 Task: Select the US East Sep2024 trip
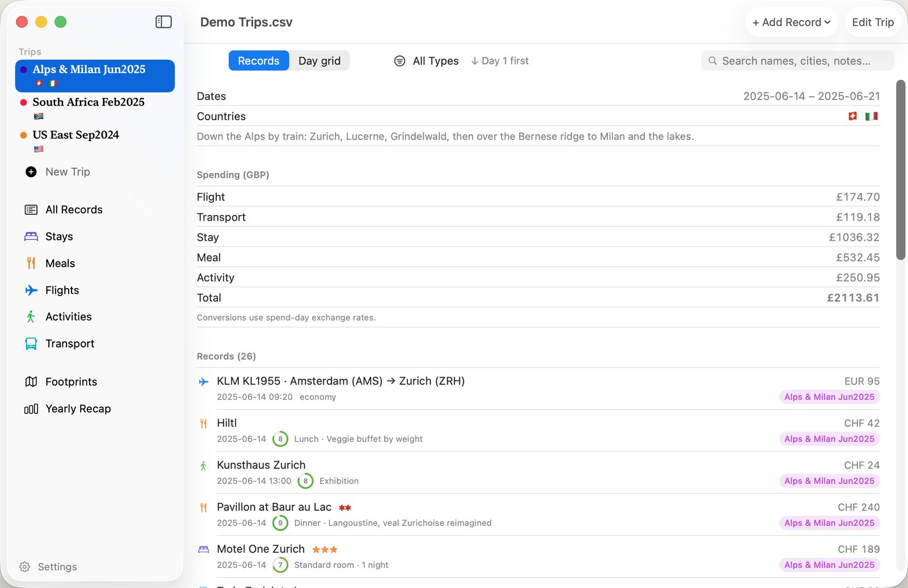point(95,141)
